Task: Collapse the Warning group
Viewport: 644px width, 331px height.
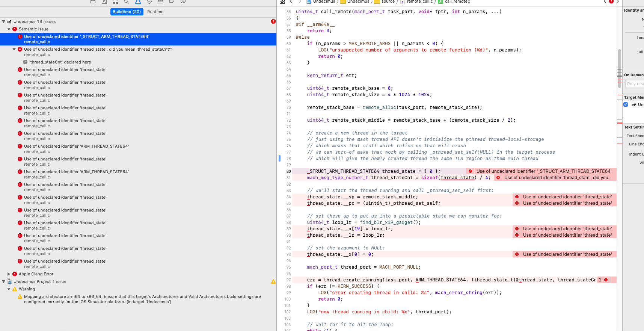Action: tap(9, 289)
